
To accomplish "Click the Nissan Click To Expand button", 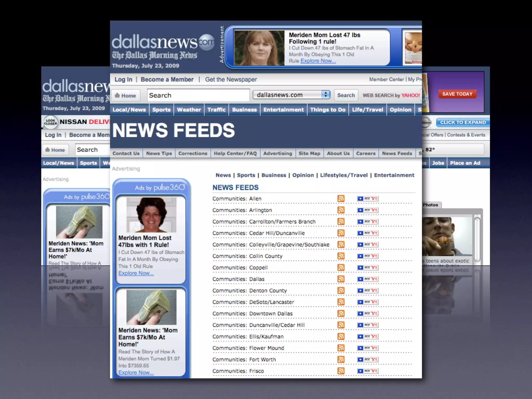I will pyautogui.click(x=463, y=122).
